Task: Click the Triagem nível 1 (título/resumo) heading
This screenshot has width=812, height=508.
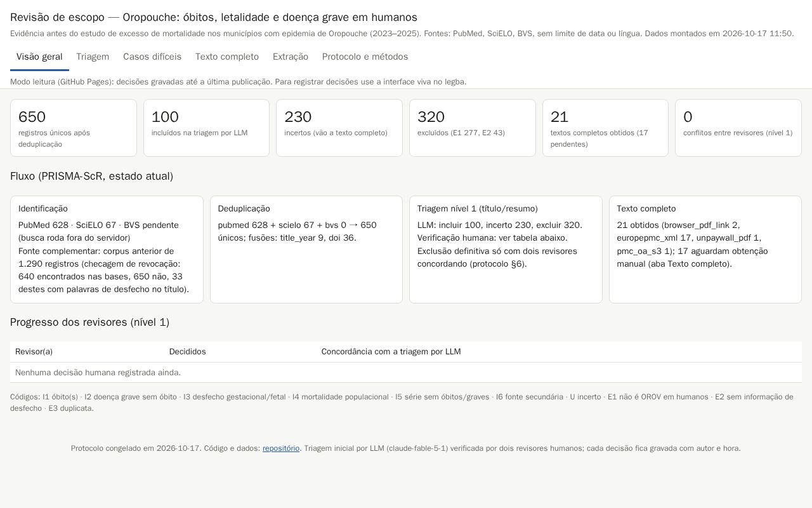Action: click(x=478, y=209)
